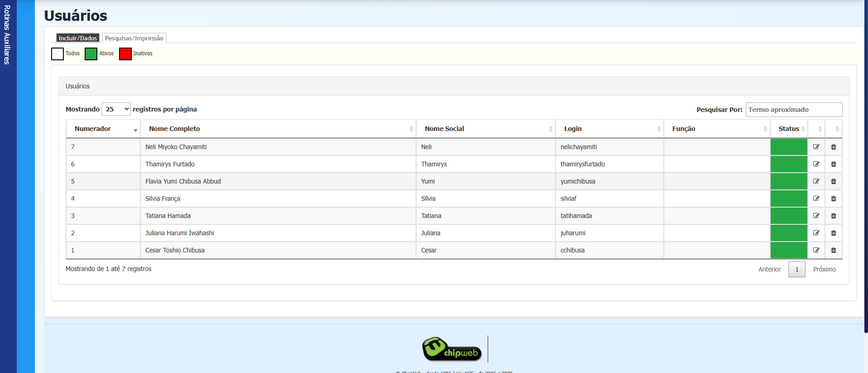The width and height of the screenshot is (868, 373).
Task: Edit the Flavia Yumi Chibusa Abbud record
Action: click(816, 181)
